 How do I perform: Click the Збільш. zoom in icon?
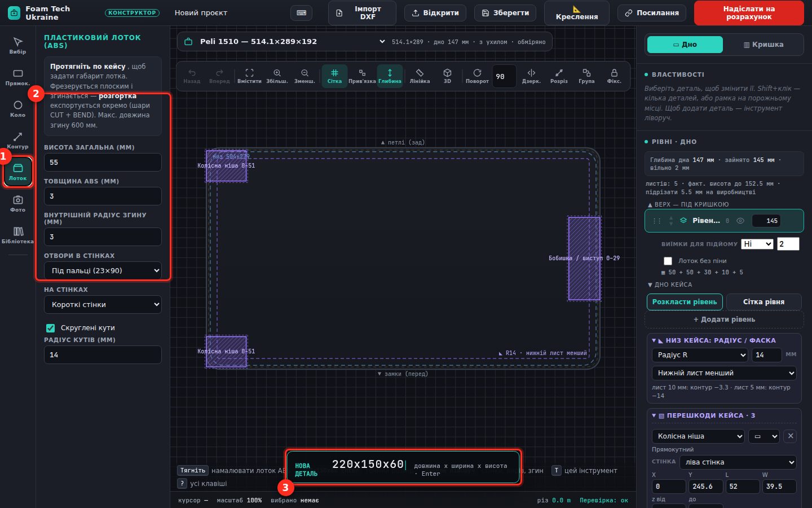tap(277, 76)
